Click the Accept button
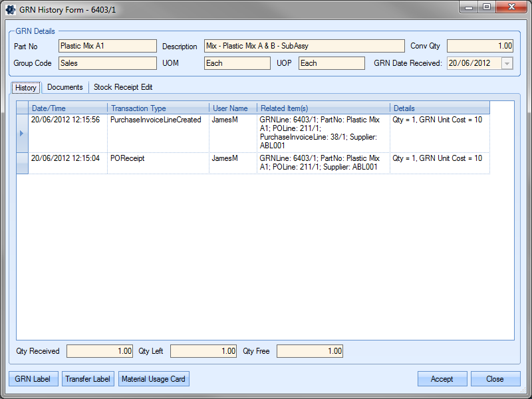The height and width of the screenshot is (399, 532). [x=442, y=378]
